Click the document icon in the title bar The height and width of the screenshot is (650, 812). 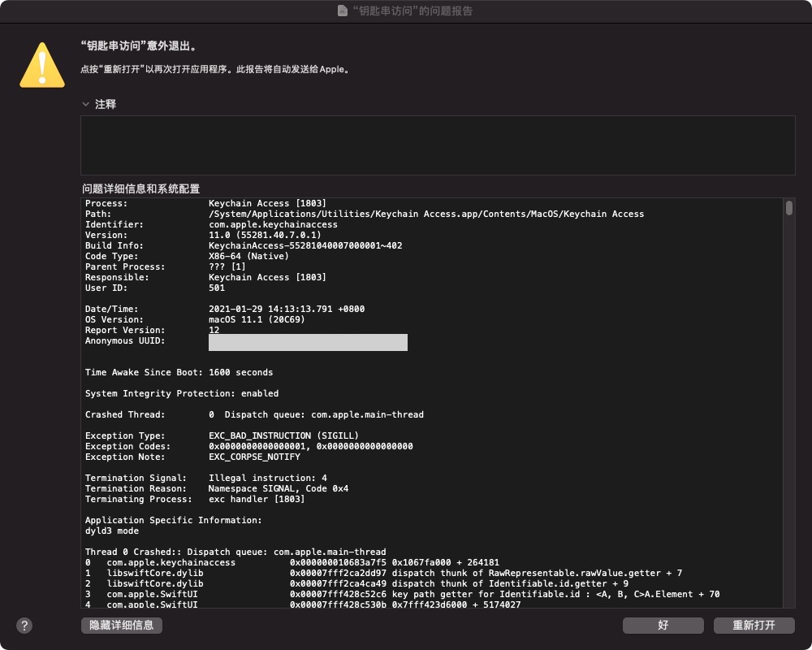[343, 11]
